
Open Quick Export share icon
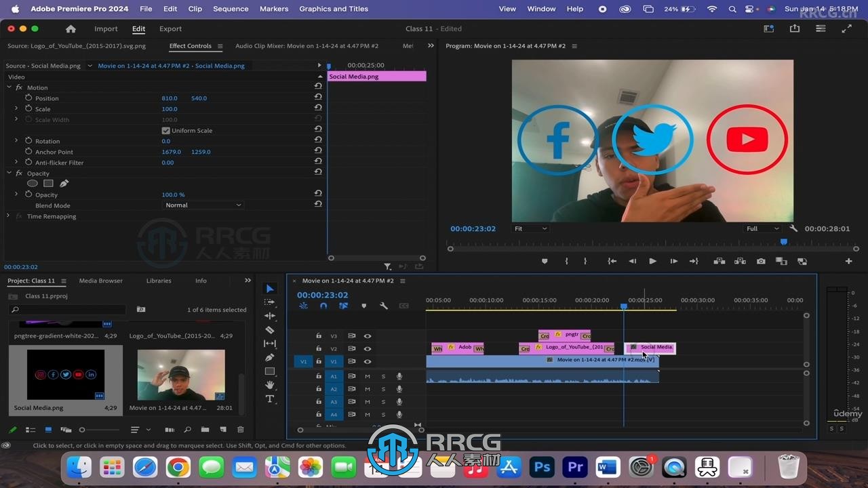(794, 29)
